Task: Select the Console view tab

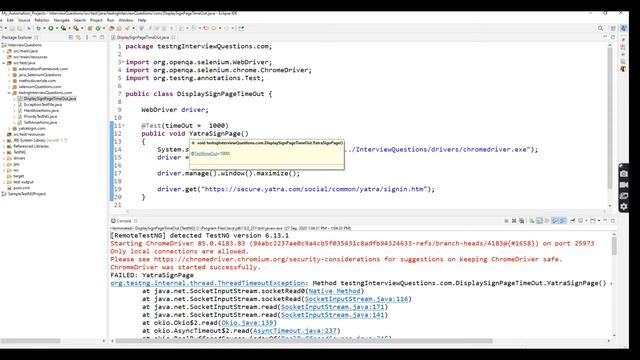Action: click(x=124, y=221)
